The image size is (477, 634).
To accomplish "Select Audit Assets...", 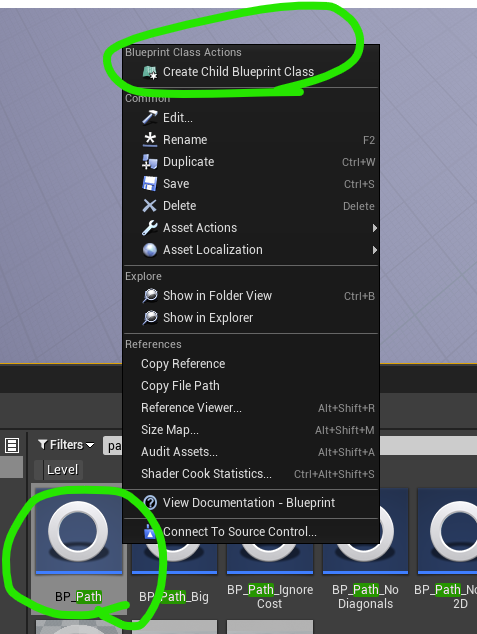I will (251, 451).
